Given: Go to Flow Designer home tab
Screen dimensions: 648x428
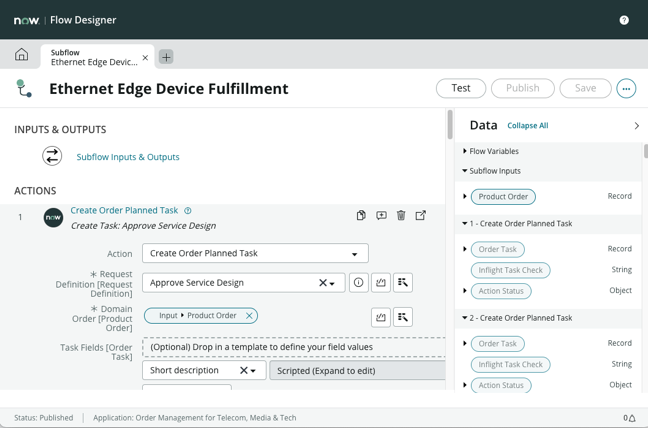Looking at the screenshot, I should (21, 55).
